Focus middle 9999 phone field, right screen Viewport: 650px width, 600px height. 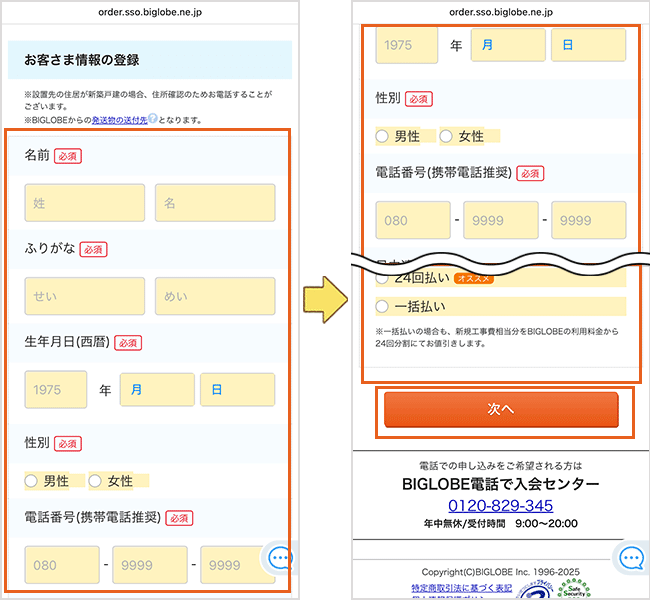(x=501, y=220)
